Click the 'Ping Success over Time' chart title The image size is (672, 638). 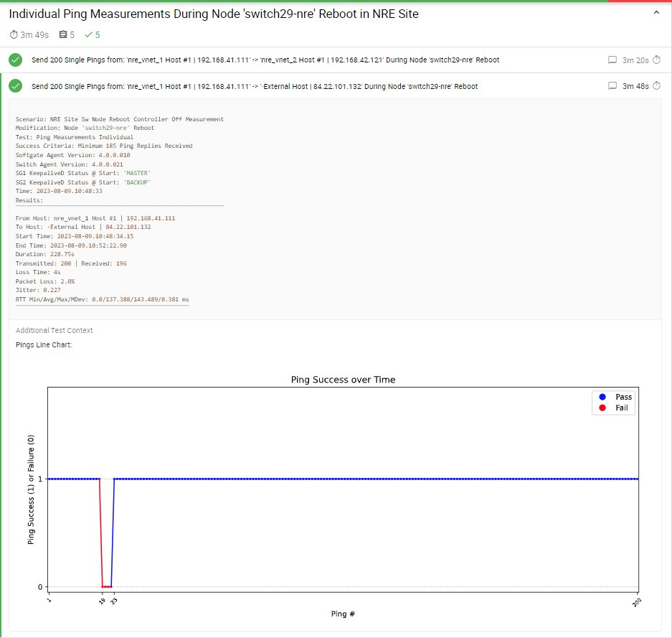click(344, 380)
